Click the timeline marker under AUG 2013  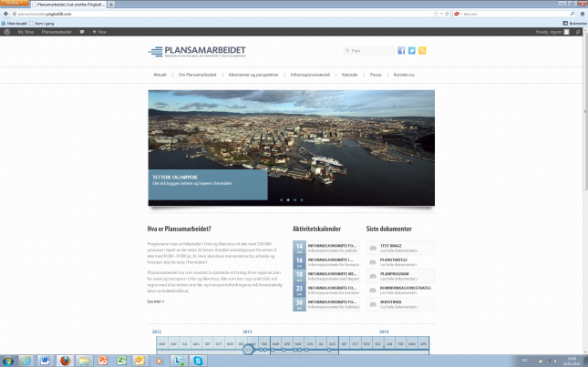point(329,350)
